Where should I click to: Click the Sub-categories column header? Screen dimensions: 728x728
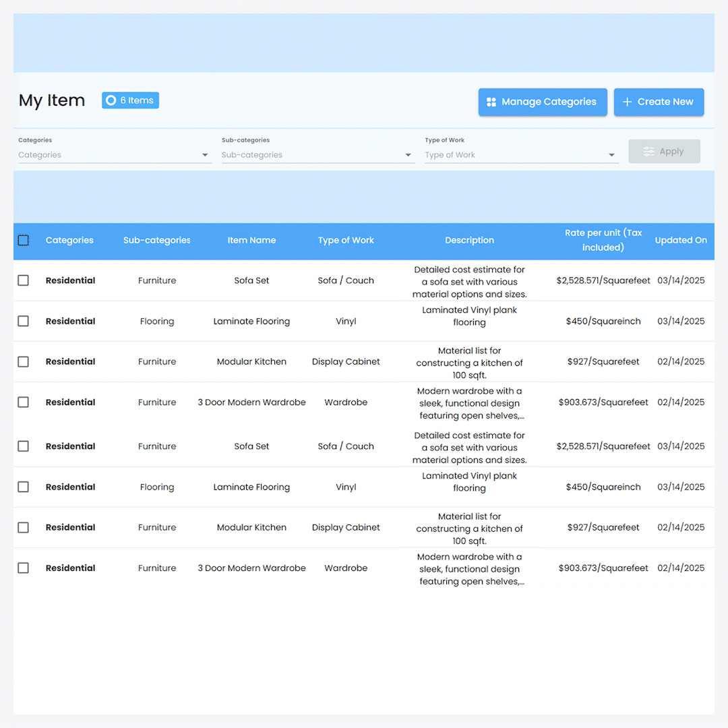click(x=156, y=241)
